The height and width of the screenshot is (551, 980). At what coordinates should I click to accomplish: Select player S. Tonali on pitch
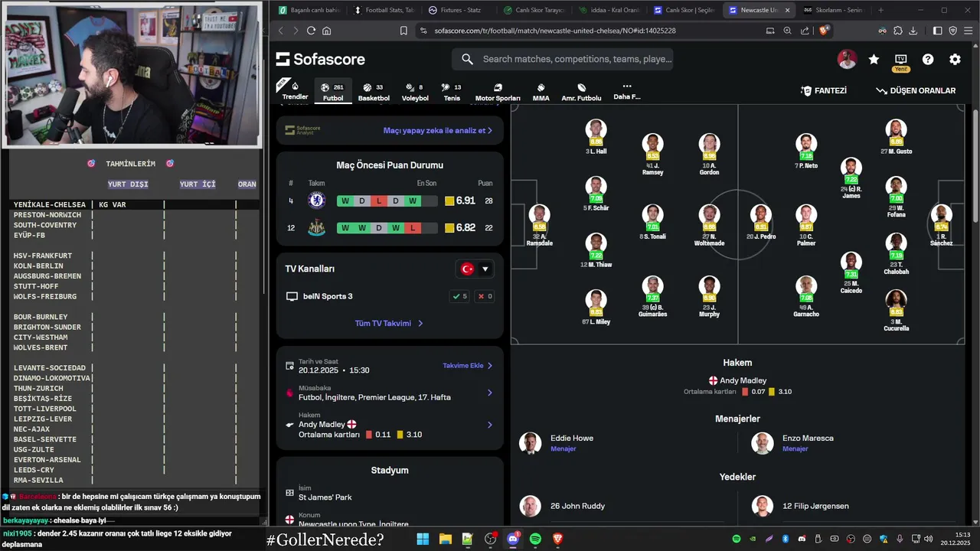pos(652,223)
